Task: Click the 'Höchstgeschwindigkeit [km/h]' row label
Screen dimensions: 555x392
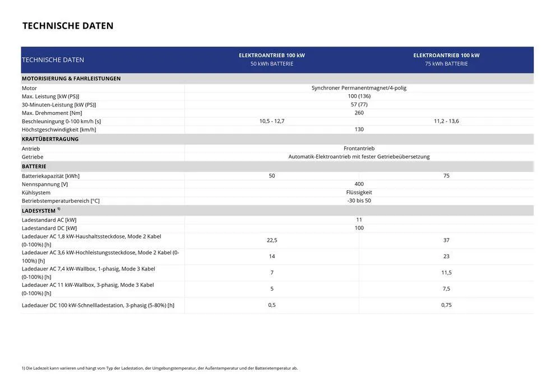Action: (59, 129)
